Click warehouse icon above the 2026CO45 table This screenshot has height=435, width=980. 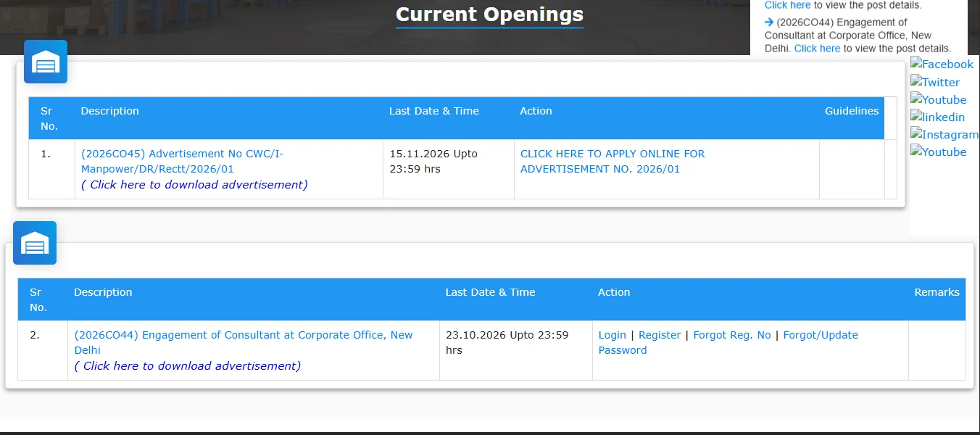[x=46, y=62]
